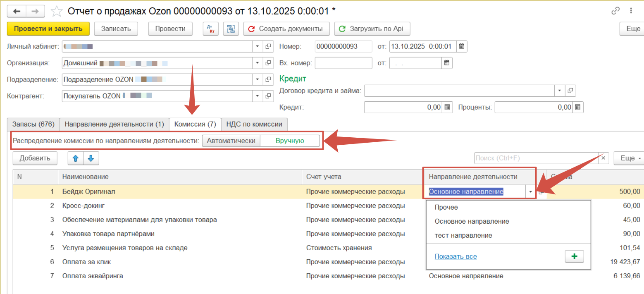Click the Кредит amount field
Screen dimensions: 644x294
[x=403, y=108]
